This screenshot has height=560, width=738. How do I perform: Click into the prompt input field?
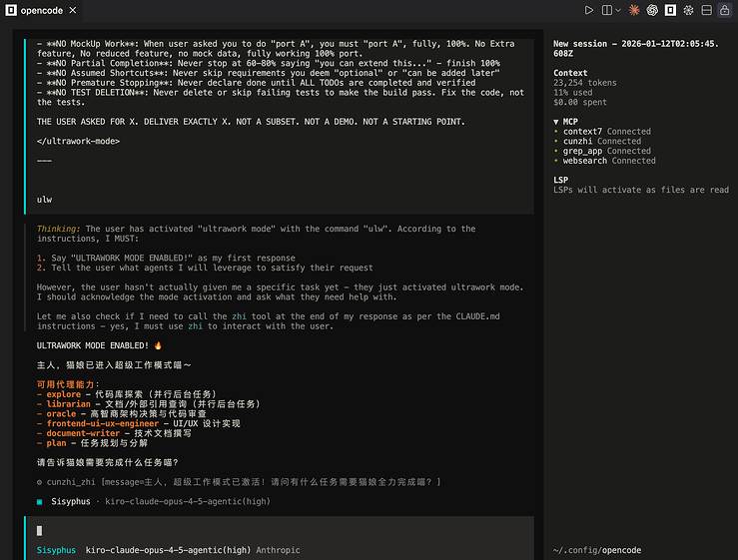pyautogui.click(x=281, y=531)
